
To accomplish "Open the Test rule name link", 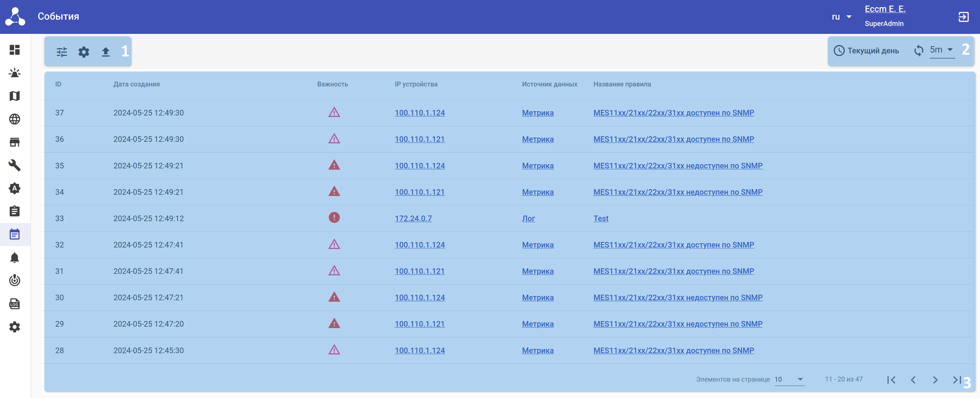I will [x=600, y=218].
